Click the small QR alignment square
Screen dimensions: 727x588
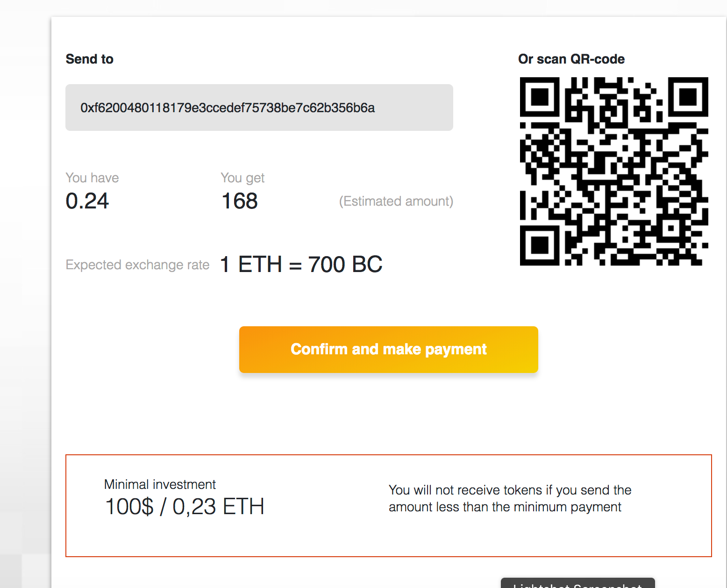pos(671,229)
